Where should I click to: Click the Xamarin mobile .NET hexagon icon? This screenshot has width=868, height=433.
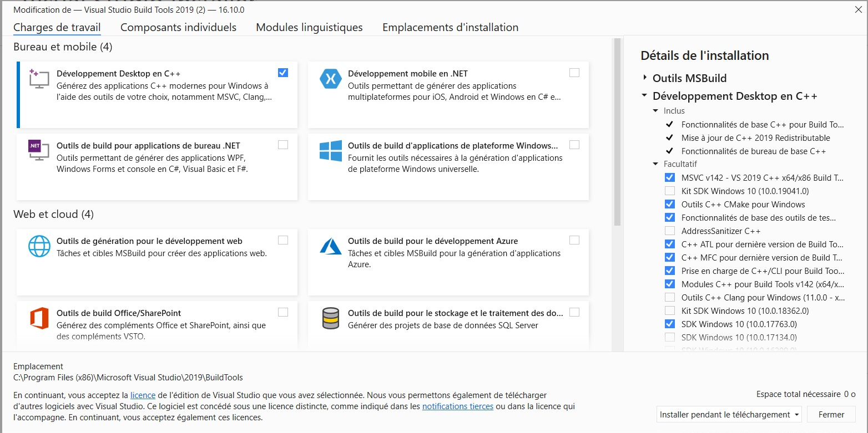click(331, 79)
